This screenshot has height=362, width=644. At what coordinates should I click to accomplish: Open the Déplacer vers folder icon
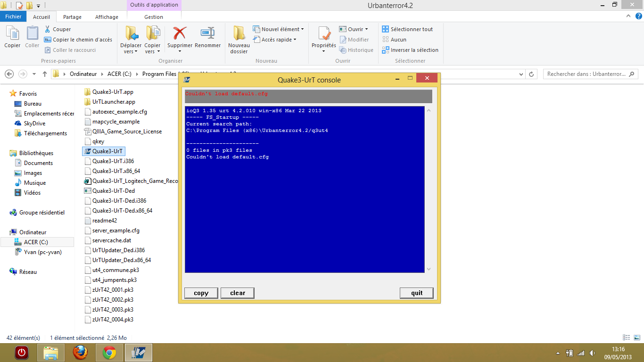tap(131, 40)
